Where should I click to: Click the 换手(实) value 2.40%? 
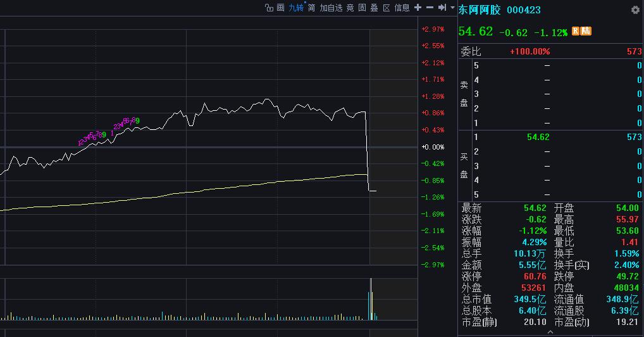coord(627,265)
